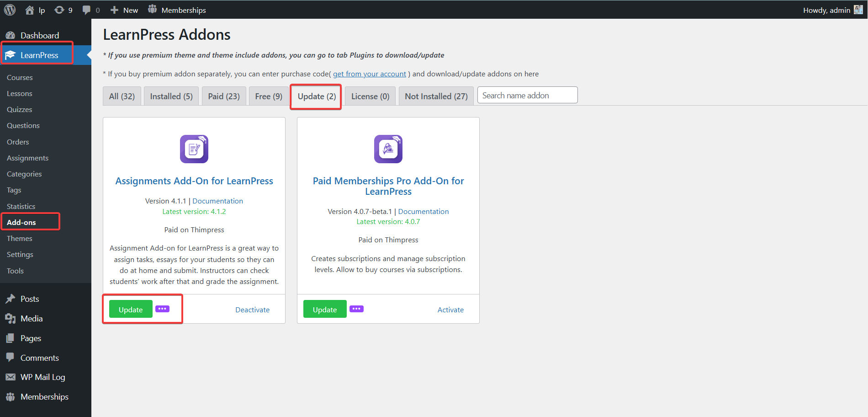Click the Memberships icon in sidebar
The image size is (868, 417).
[11, 396]
